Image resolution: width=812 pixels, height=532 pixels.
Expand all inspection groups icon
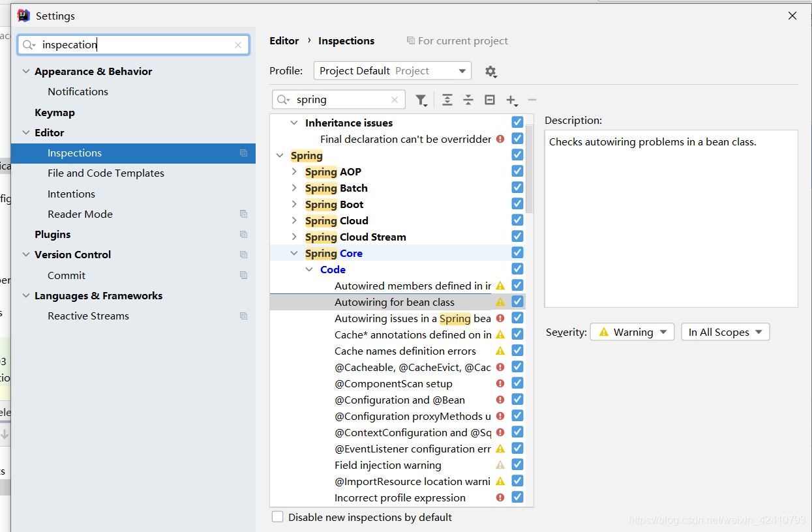click(447, 100)
